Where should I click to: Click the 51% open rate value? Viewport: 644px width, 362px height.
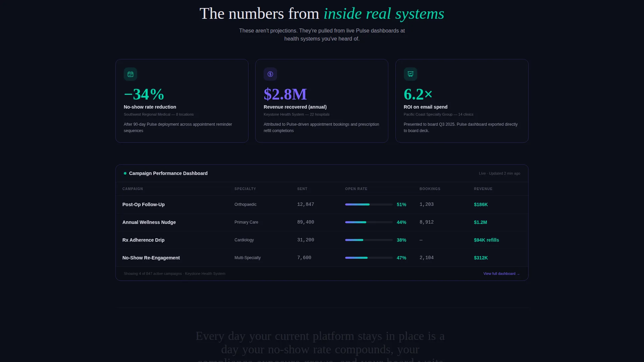point(401,204)
